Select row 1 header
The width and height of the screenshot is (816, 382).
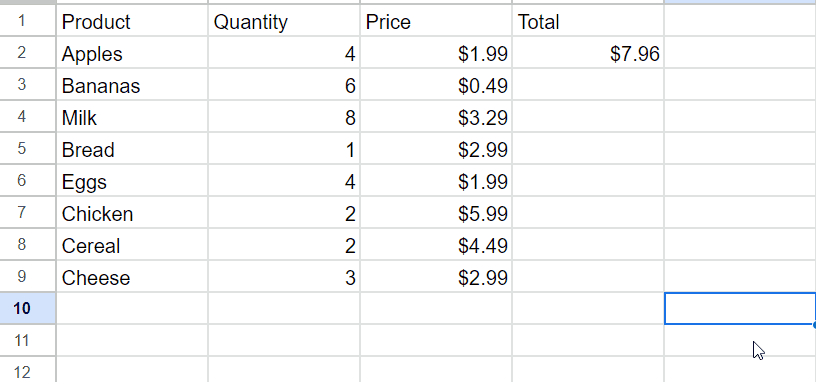coord(28,21)
